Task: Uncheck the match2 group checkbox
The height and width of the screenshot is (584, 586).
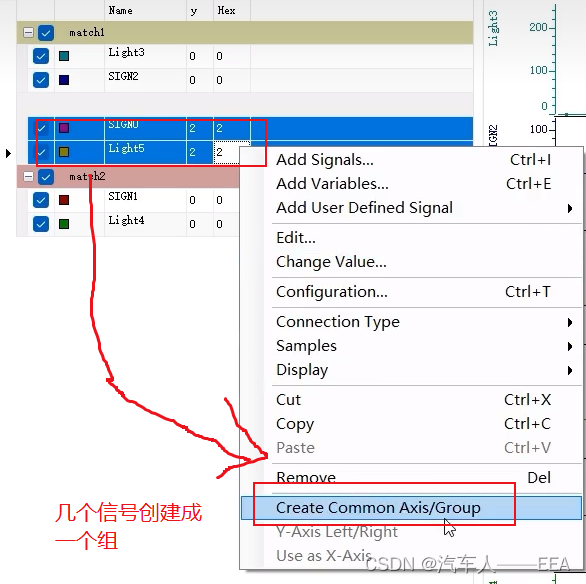Action: pos(46,177)
